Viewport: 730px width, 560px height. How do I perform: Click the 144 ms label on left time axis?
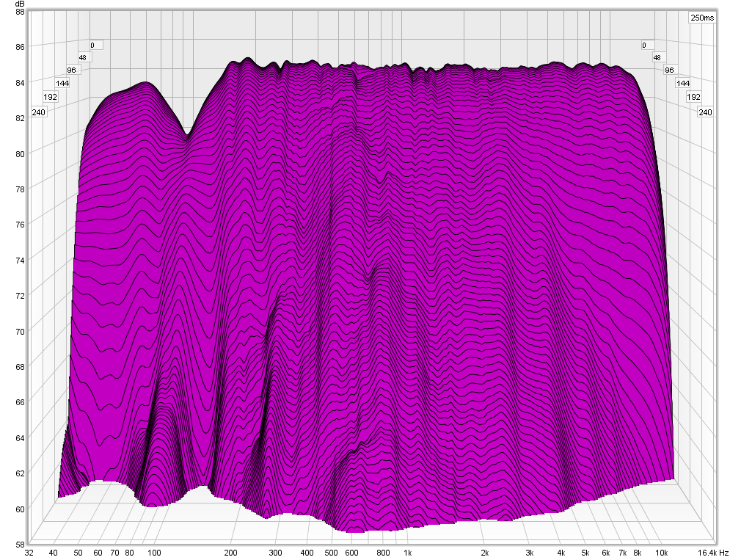point(62,84)
